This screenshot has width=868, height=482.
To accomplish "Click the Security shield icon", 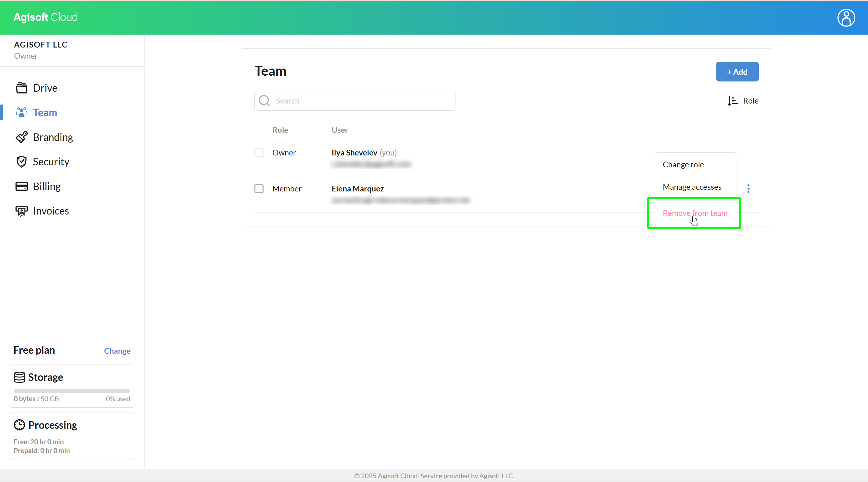I will 21,162.
